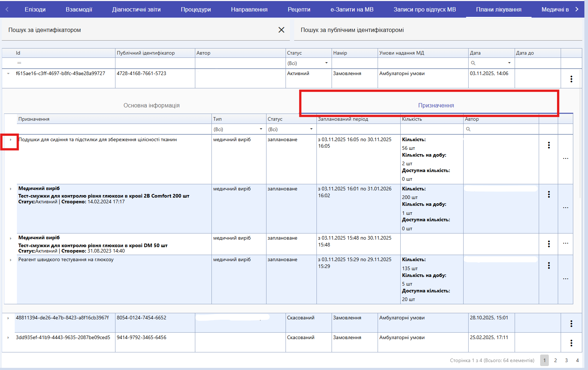Open the Рецепти tab
Screen dimensions: 588x370
(x=299, y=10)
